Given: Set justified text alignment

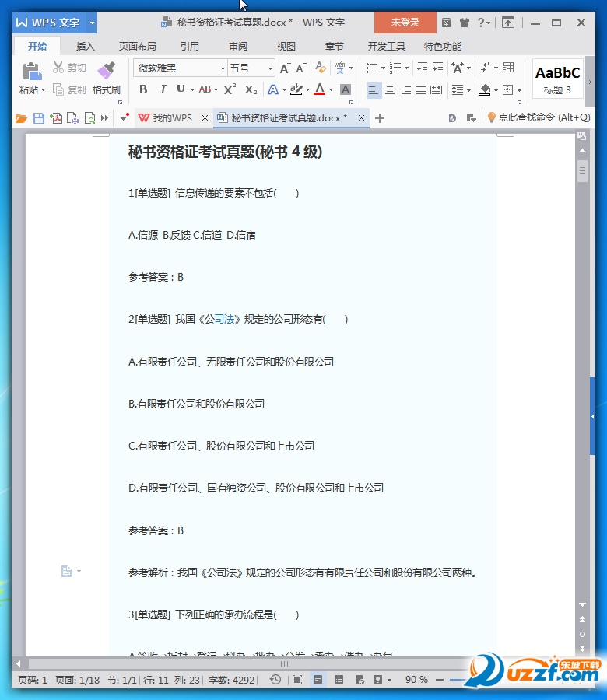Looking at the screenshot, I should pyautogui.click(x=421, y=90).
